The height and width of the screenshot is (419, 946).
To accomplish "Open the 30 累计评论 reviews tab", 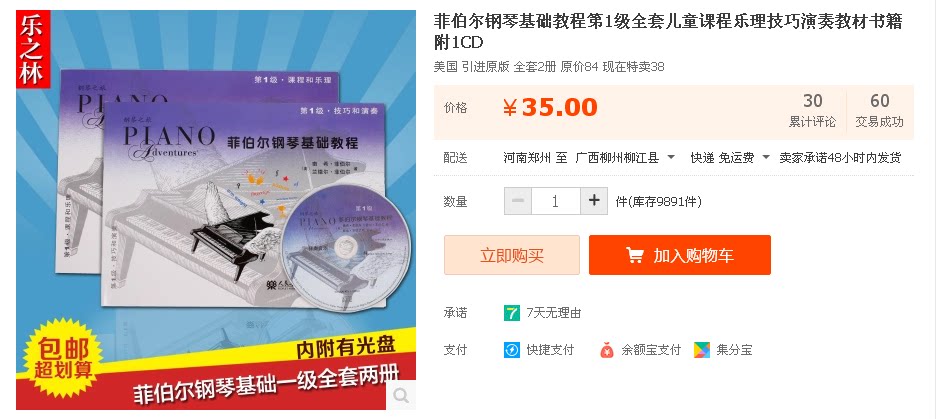I will pyautogui.click(x=812, y=110).
